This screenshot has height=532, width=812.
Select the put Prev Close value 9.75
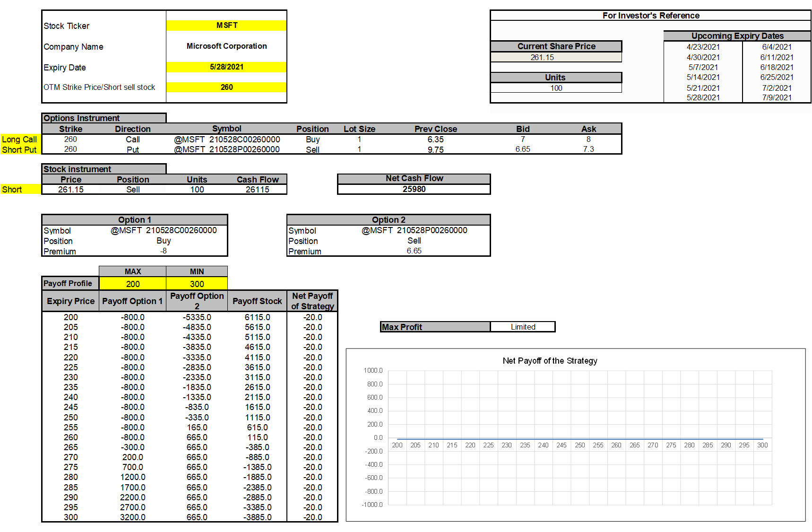436,149
